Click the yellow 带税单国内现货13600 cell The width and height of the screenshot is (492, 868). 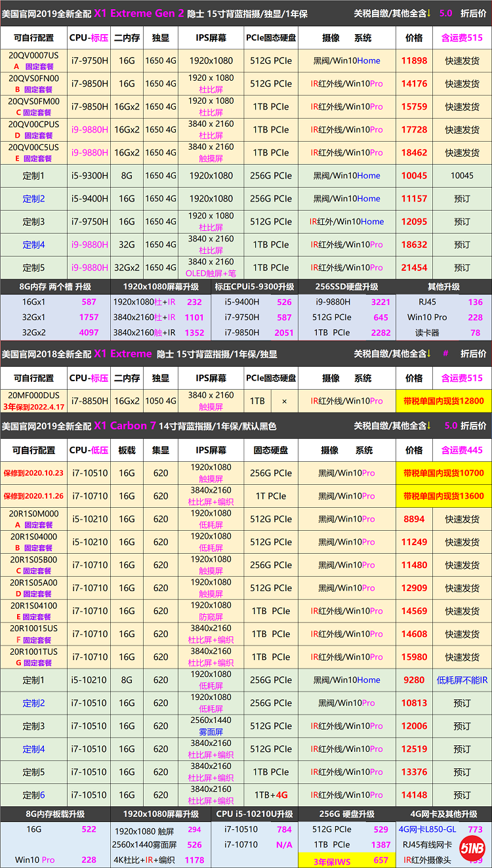[443, 496]
